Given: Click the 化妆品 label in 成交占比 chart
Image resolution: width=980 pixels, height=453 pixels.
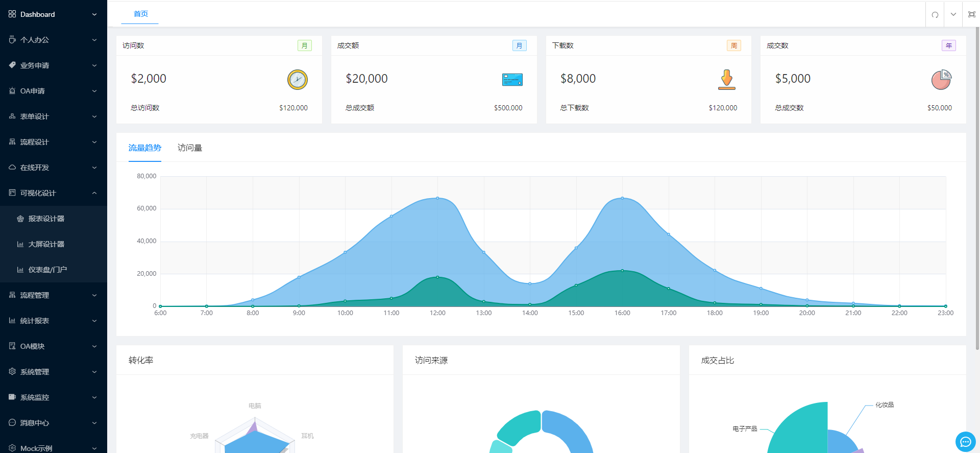Looking at the screenshot, I should (885, 405).
